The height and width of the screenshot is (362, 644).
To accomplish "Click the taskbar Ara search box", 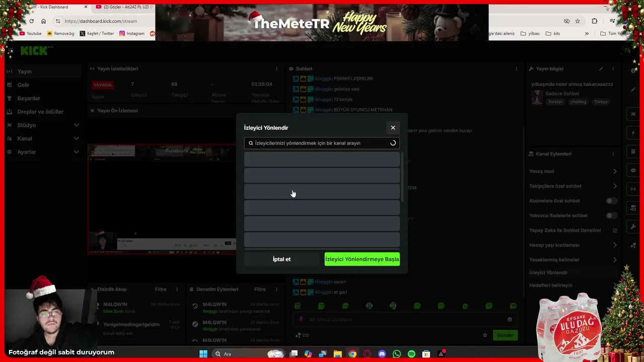I will click(250, 354).
